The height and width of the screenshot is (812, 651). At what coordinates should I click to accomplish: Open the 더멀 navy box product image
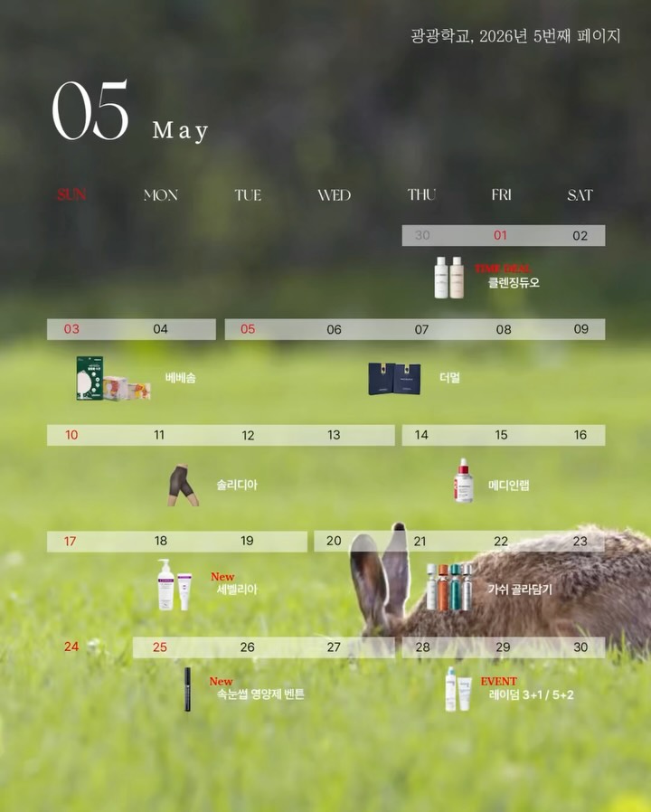(x=394, y=379)
